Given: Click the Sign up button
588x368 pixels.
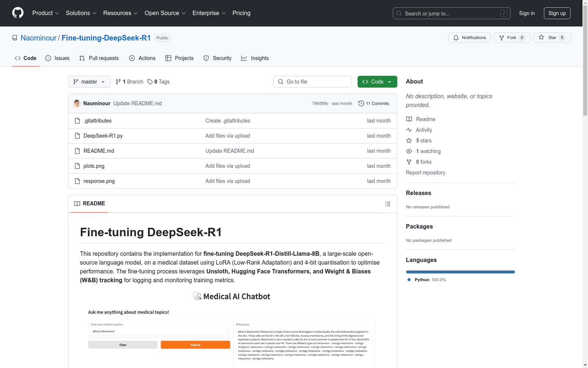Looking at the screenshot, I should (x=557, y=13).
